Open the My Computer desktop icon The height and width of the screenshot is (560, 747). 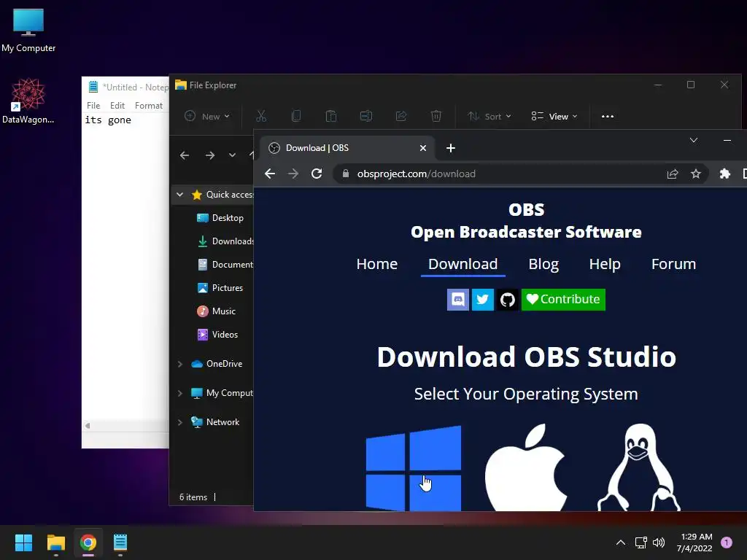pos(28,30)
